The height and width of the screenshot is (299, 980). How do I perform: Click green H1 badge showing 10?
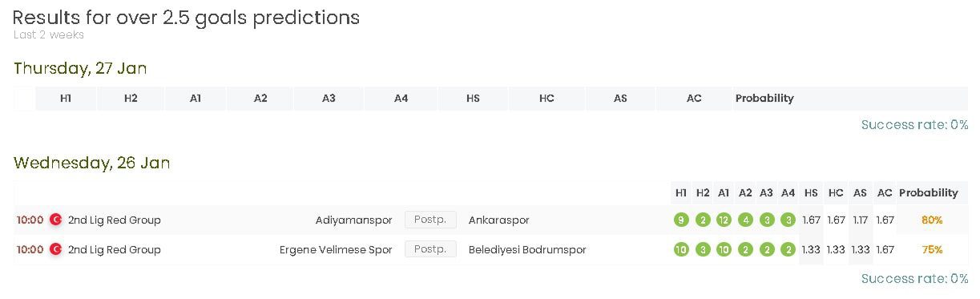tap(681, 249)
